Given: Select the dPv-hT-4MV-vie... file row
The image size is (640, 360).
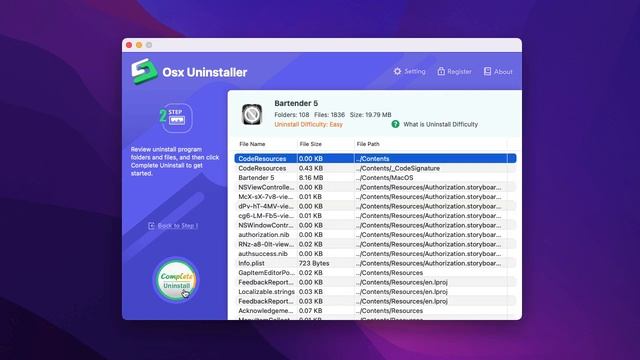Looking at the screenshot, I should [375, 206].
